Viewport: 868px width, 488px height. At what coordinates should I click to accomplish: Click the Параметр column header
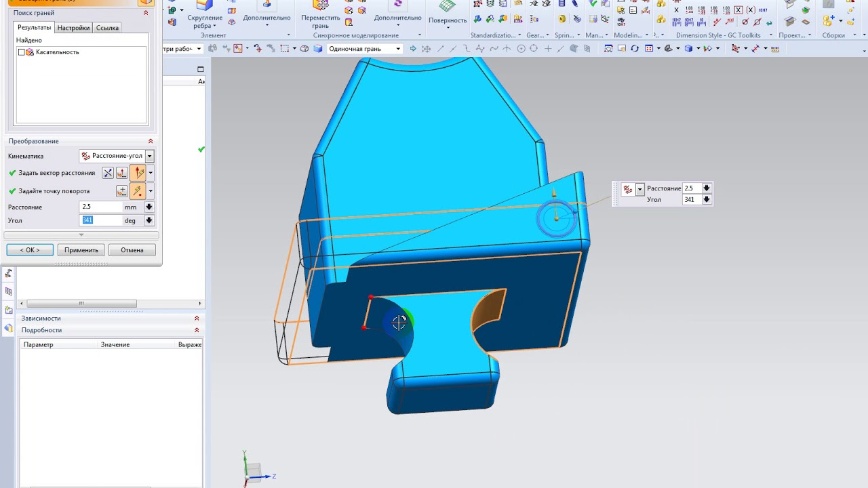point(38,345)
